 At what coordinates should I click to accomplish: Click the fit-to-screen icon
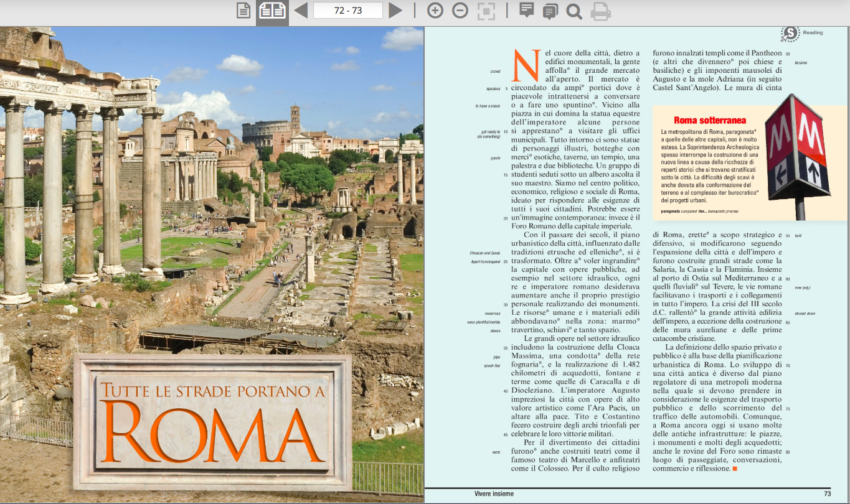(x=486, y=11)
